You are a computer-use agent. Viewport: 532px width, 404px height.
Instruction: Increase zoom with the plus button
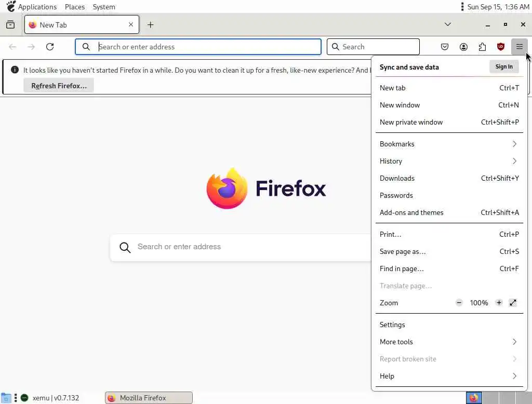coord(499,303)
